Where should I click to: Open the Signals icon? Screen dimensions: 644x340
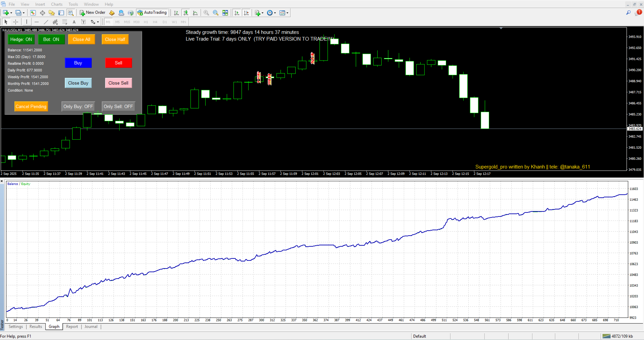click(x=131, y=13)
